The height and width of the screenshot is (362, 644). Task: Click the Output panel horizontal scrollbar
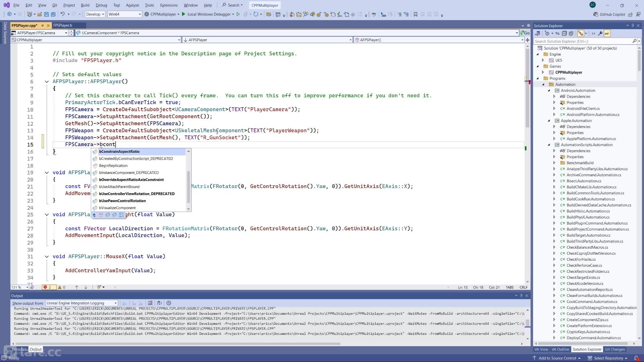coord(178,344)
